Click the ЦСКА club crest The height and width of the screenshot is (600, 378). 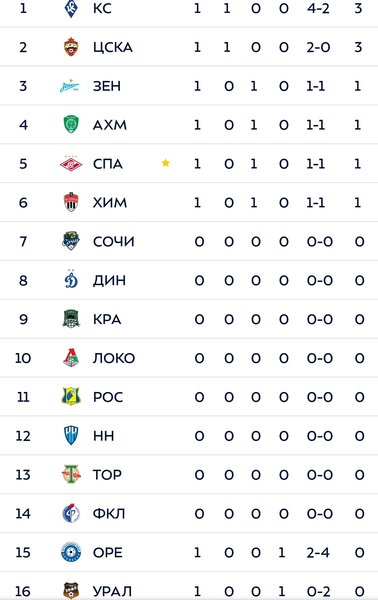[71, 47]
